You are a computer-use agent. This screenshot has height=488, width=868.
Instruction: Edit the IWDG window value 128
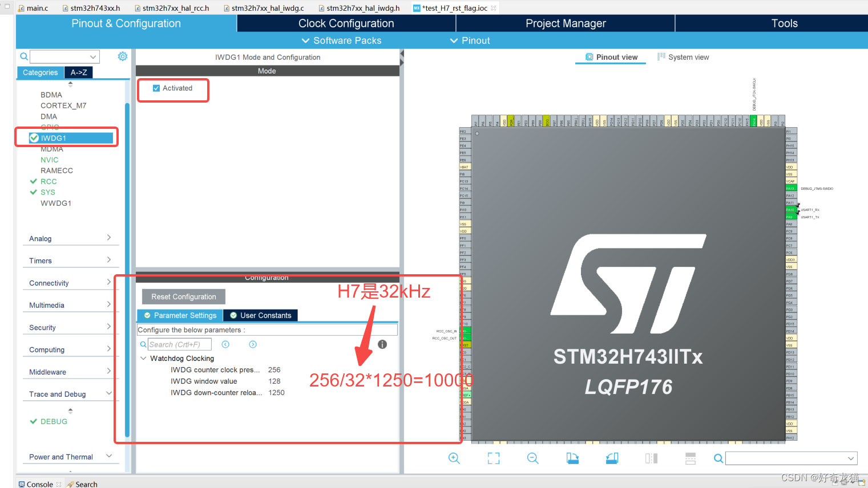coord(274,381)
